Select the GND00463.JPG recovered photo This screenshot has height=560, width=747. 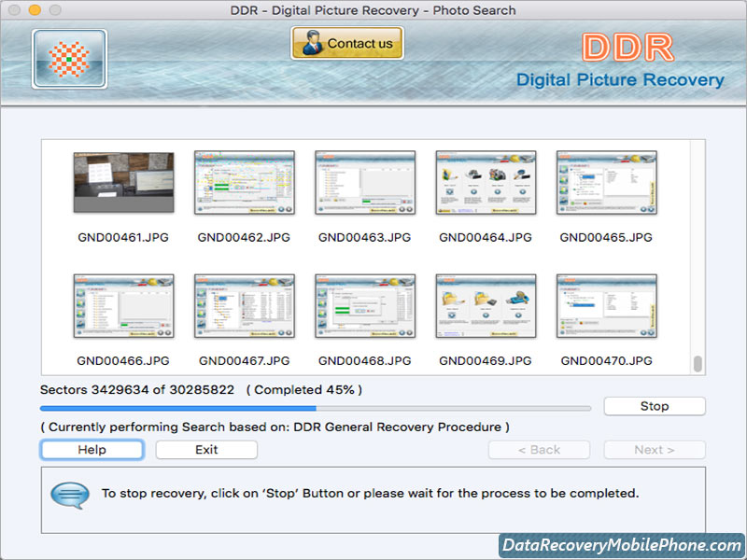[x=364, y=181]
